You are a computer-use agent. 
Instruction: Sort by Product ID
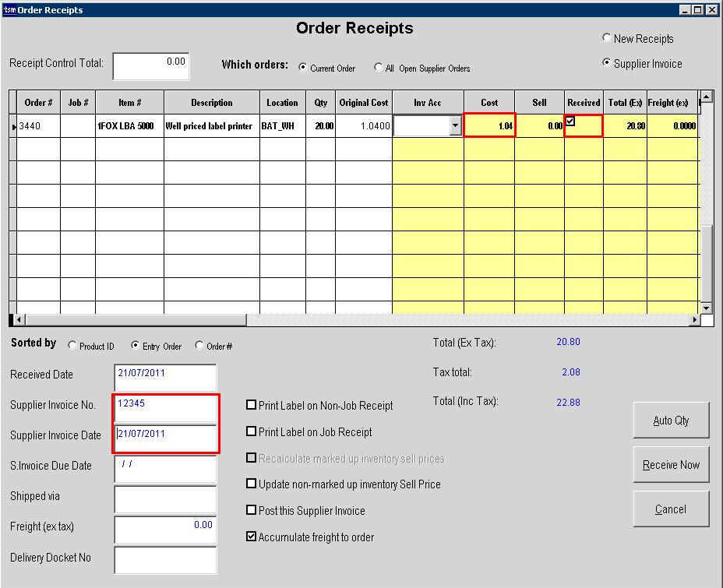pyautogui.click(x=73, y=346)
